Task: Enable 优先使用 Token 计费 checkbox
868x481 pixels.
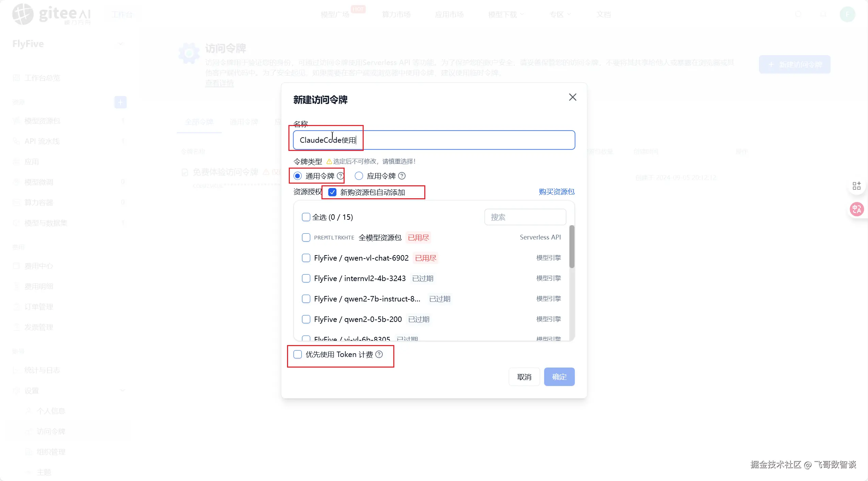Action: pyautogui.click(x=298, y=354)
